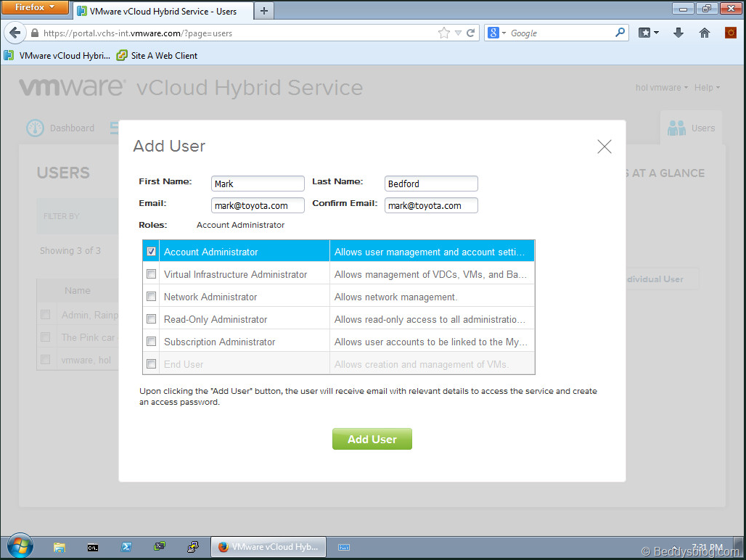Select checkbox for The Pink car row
Viewport: 746px width, 560px height.
pyautogui.click(x=46, y=337)
